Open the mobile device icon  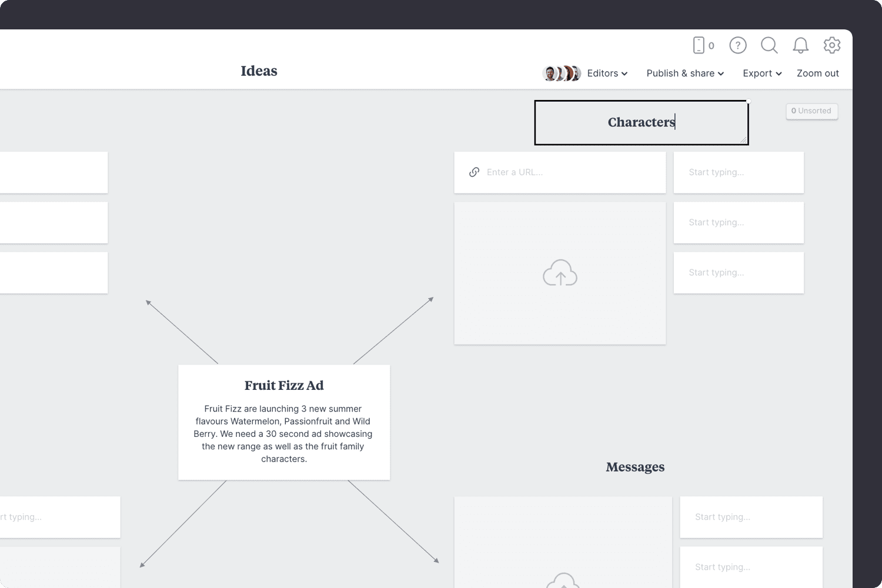coord(699,45)
